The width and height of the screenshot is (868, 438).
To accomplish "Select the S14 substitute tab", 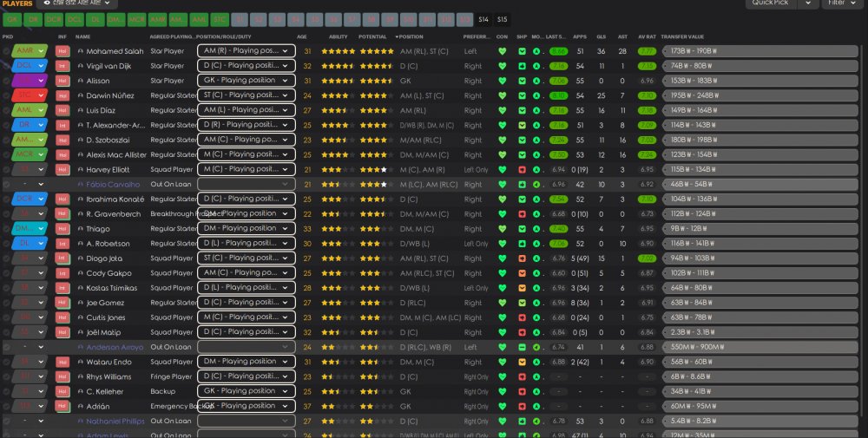I will pyautogui.click(x=483, y=19).
